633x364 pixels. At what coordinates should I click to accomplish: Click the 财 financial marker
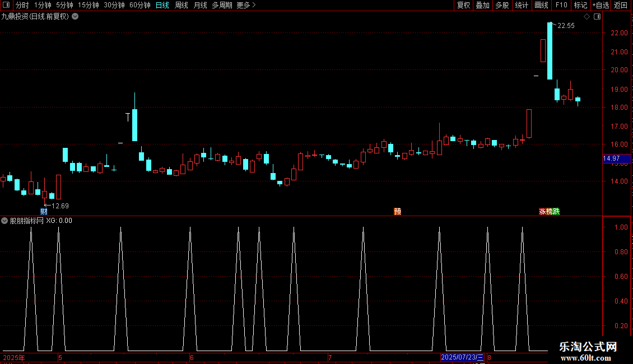44,212
